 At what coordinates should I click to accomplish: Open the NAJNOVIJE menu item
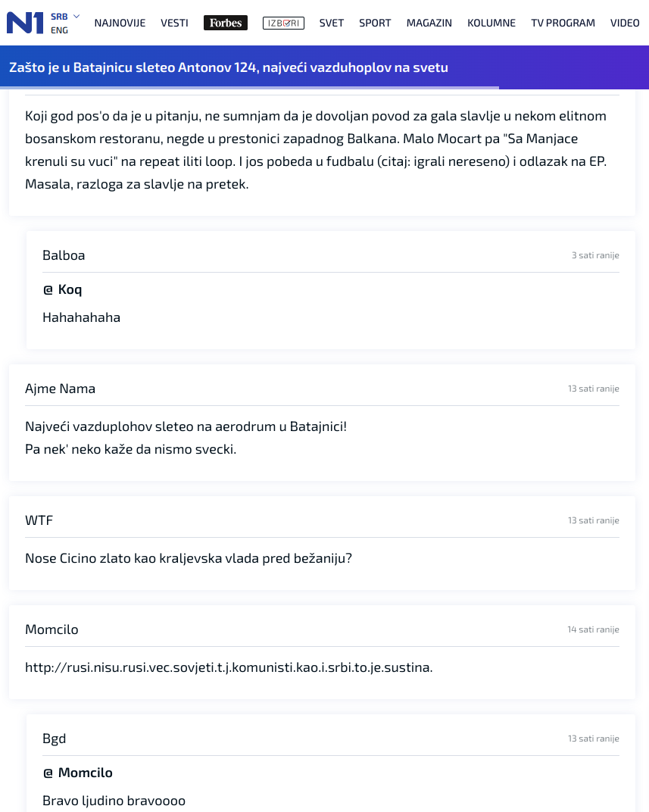pos(120,23)
